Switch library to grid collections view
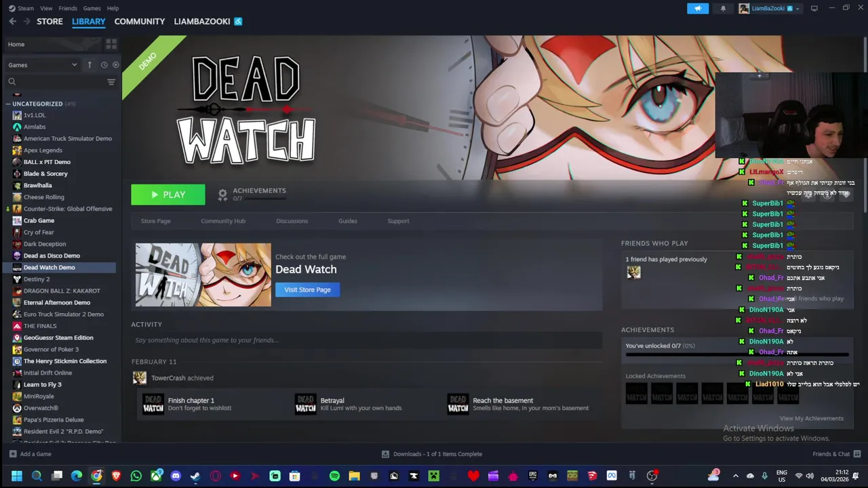Image resolution: width=868 pixels, height=488 pixels. [x=111, y=44]
